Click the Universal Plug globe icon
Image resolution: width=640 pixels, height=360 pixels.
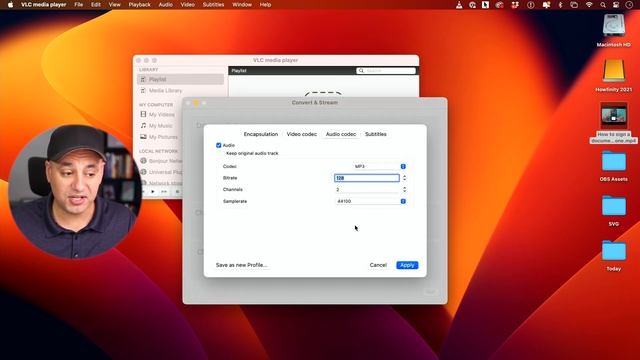143,172
